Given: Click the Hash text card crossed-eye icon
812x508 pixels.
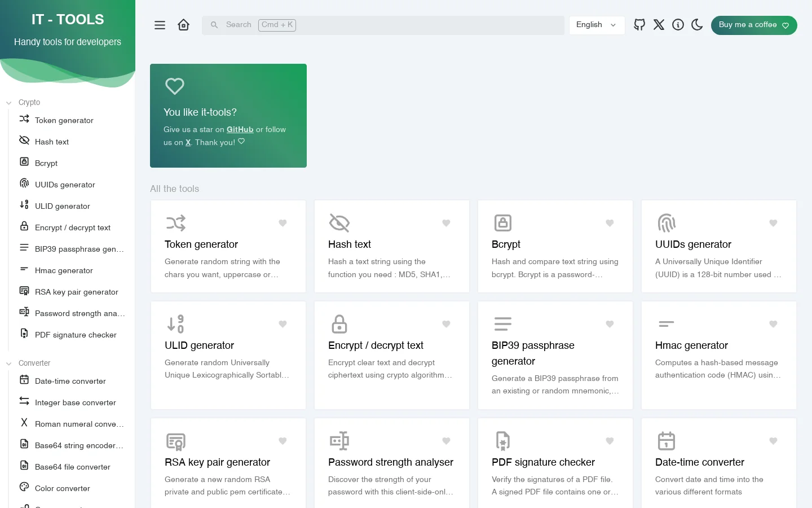Looking at the screenshot, I should click(x=339, y=223).
